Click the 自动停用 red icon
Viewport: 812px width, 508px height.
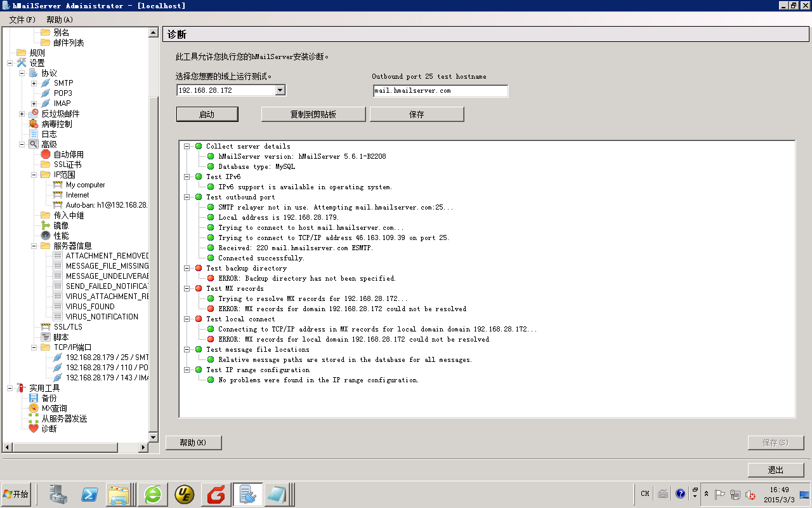(x=46, y=154)
